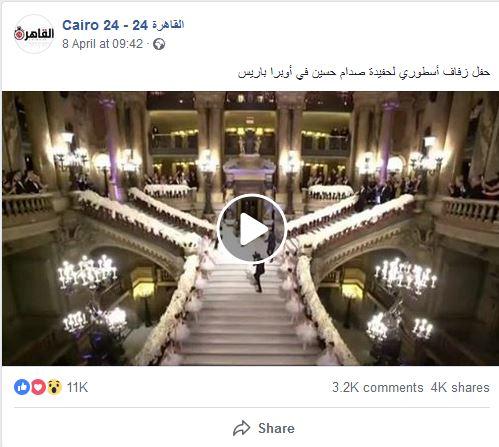Screen dimensions: 499x447
Task: Open the 3.2K comments link
Action: (x=377, y=387)
